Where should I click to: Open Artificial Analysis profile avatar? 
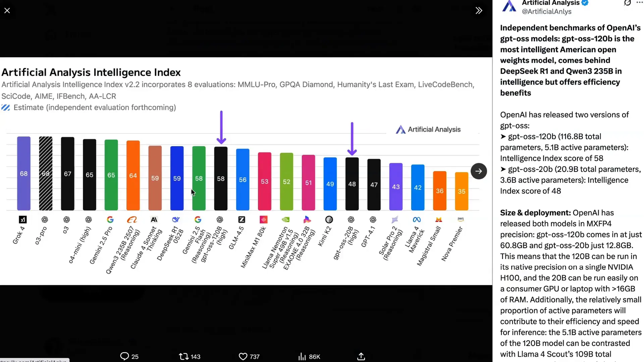tap(509, 6)
